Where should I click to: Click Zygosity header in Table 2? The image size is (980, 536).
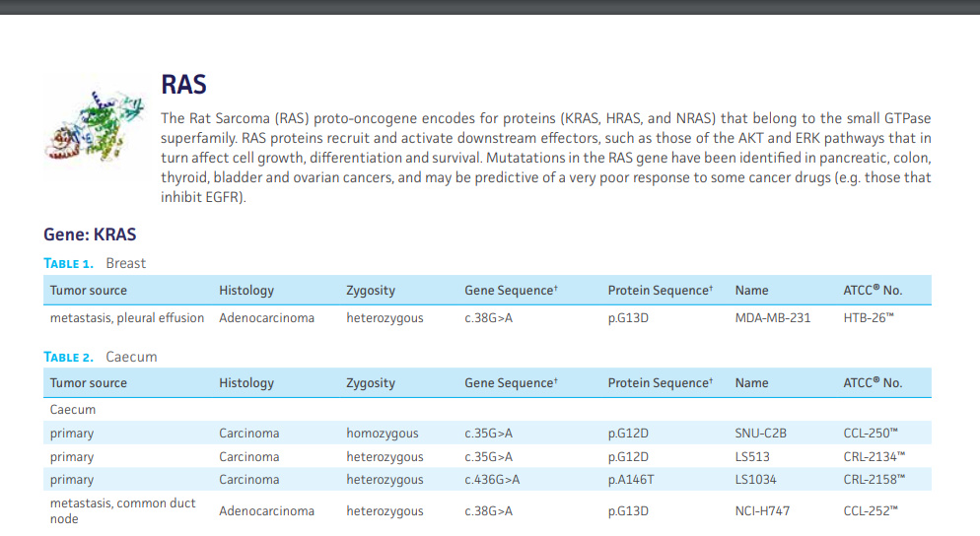pos(371,383)
